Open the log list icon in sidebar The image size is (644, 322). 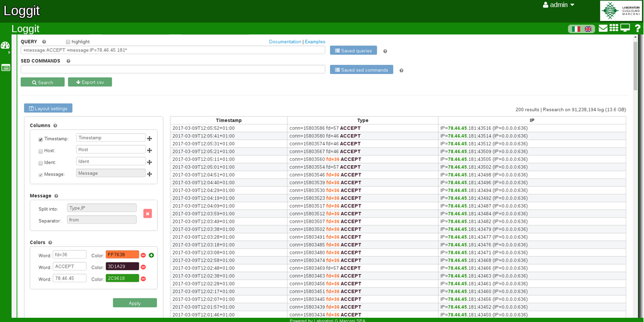5,68
